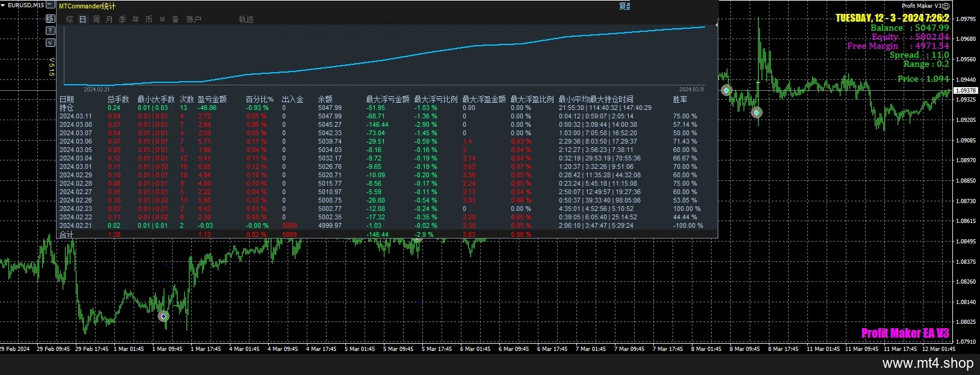Select the 2024.02.26 row date
The image size is (980, 375).
[x=76, y=200]
